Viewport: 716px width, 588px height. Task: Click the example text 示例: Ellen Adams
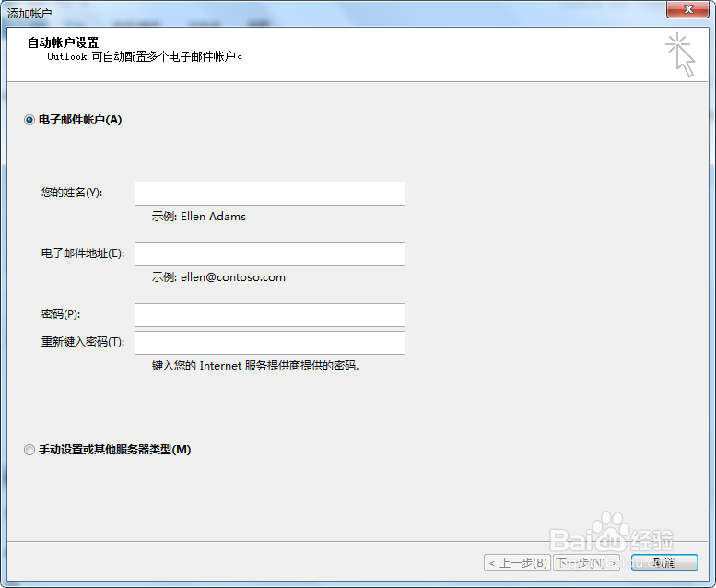tap(199, 217)
